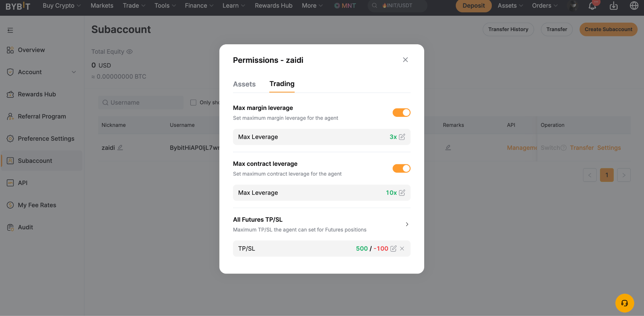Click the MNT token promo
644x316 pixels.
tap(345, 6)
